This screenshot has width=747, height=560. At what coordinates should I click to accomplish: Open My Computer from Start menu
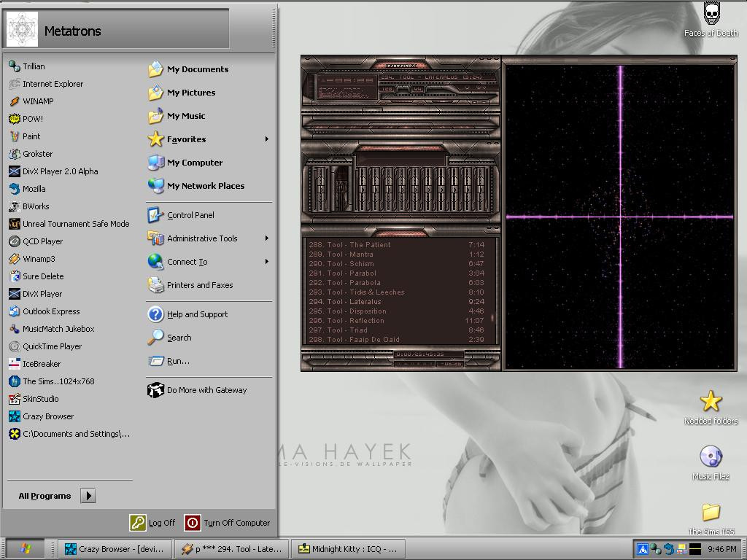pos(185,163)
